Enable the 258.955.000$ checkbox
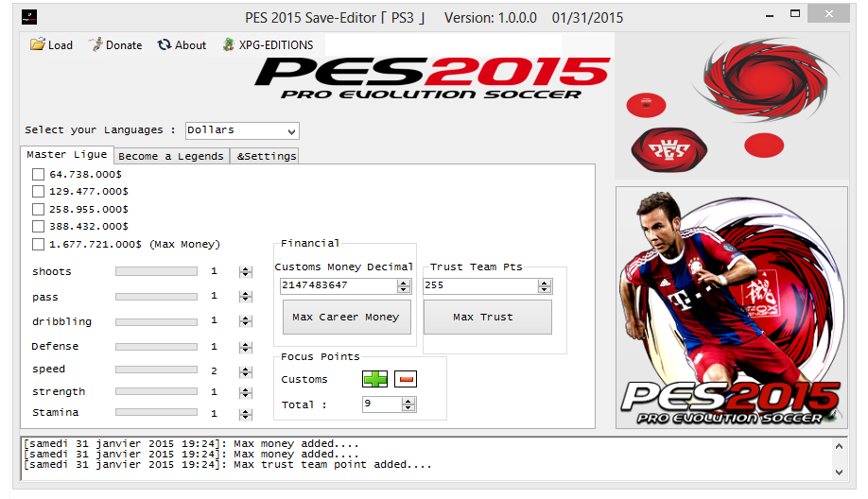 tap(38, 209)
